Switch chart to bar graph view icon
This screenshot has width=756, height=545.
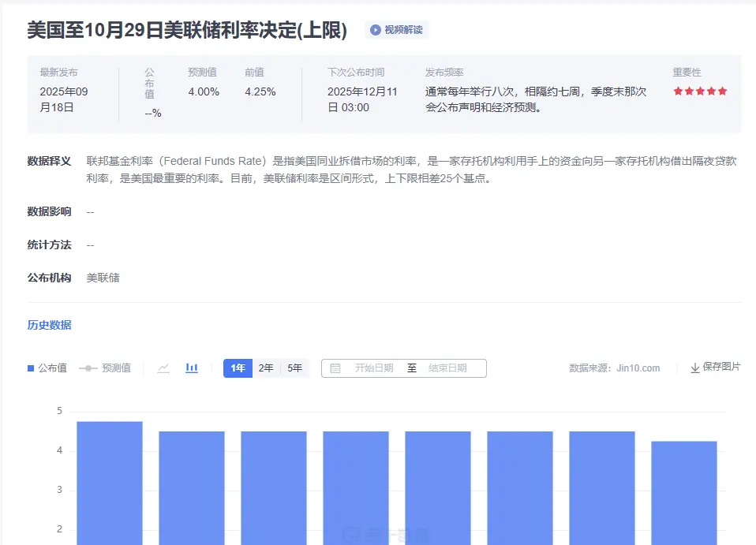[x=192, y=368]
